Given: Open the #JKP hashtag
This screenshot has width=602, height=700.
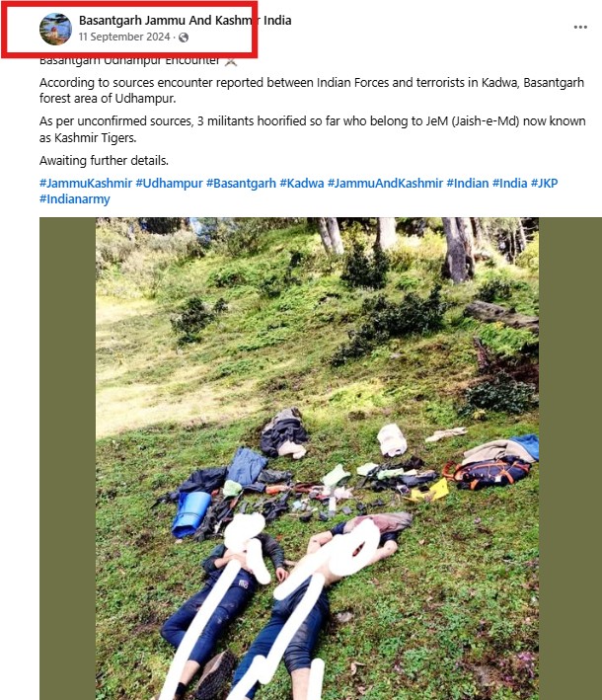Looking at the screenshot, I should click(x=544, y=183).
